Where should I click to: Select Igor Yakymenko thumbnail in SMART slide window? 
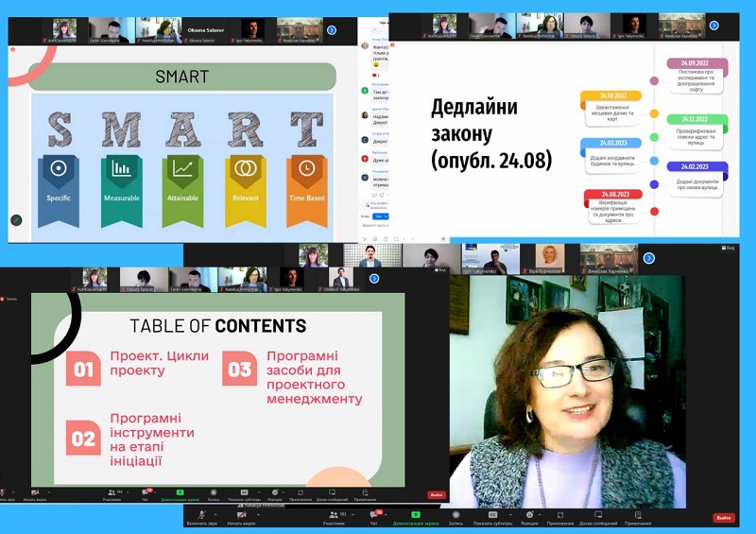click(252, 30)
